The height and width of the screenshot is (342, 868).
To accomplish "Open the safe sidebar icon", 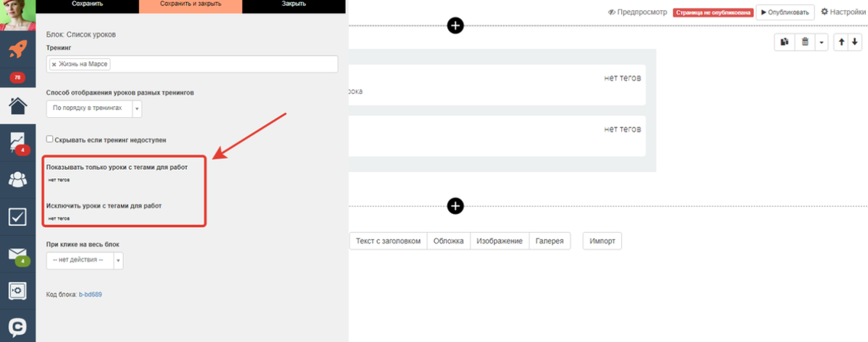I will tap(17, 291).
